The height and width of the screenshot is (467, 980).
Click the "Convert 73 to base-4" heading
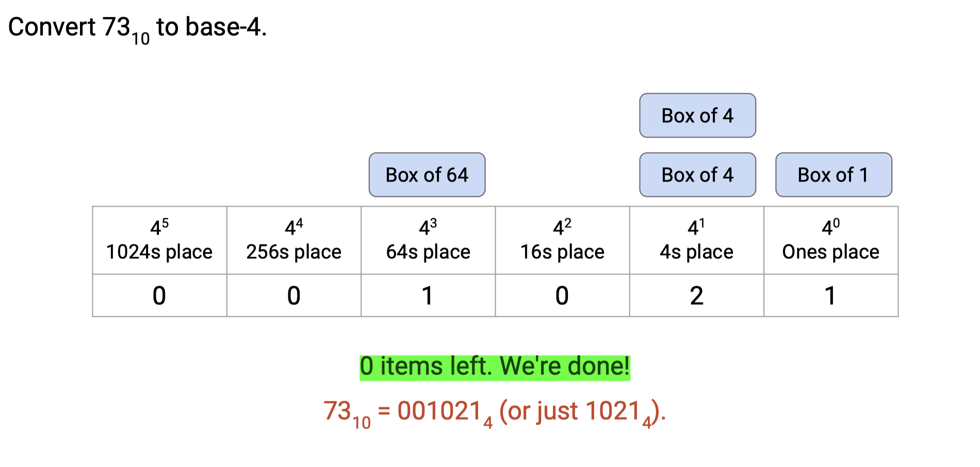point(137,28)
